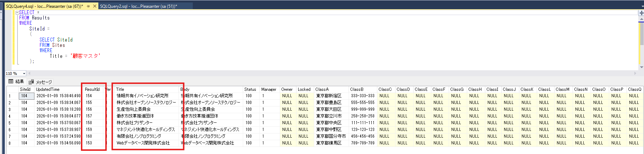Click the ClassB column header
Screen dimensions: 644x154
pyautogui.click(x=362, y=89)
